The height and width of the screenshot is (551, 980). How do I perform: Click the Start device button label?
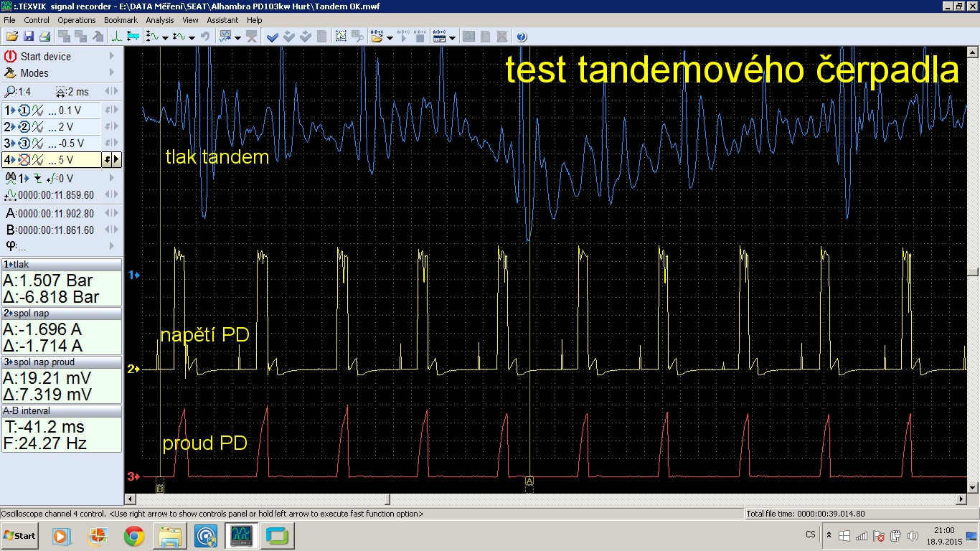tap(46, 56)
